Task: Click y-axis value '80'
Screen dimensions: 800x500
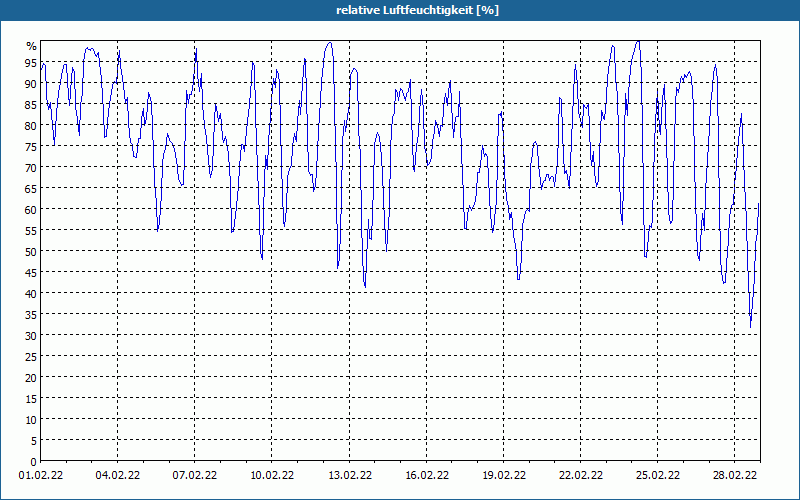Action: [31, 126]
